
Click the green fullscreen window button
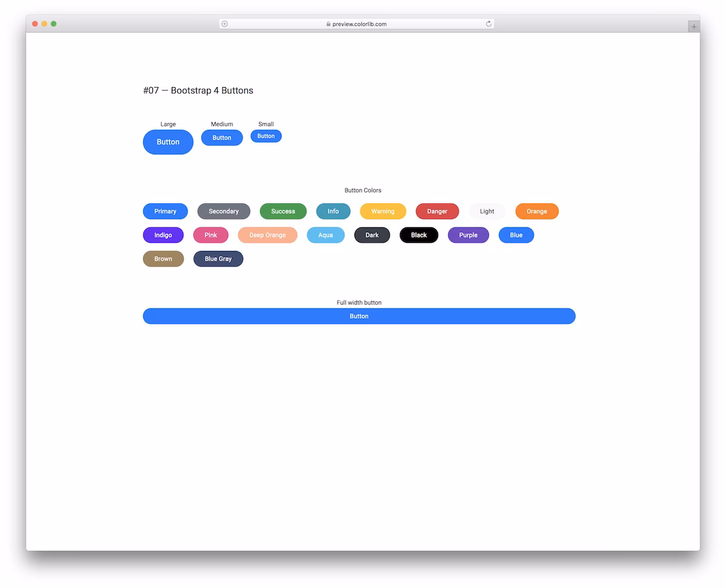(x=54, y=24)
